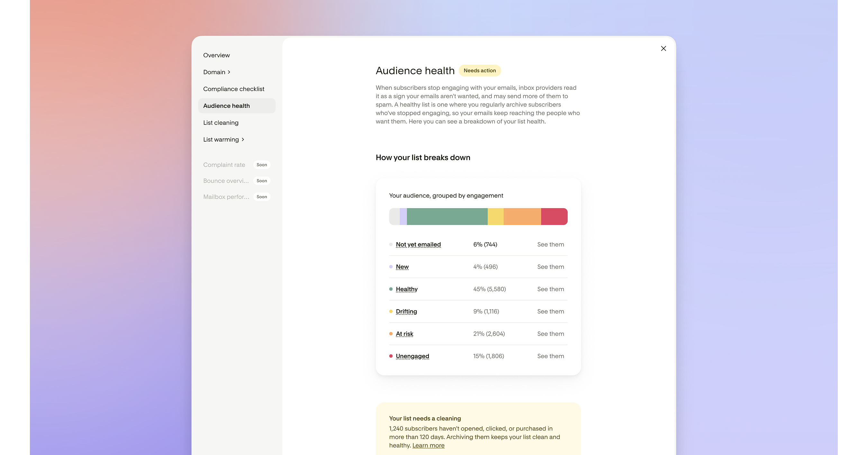Viewport: 868px width, 455px height.
Task: See them for Healthy subscribers
Action: click(x=550, y=289)
